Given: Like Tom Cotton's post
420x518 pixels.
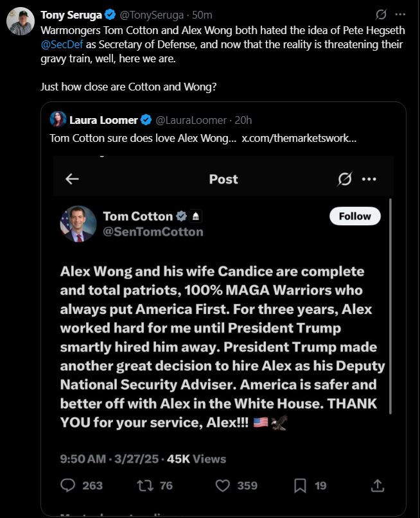Looking at the screenshot, I should [223, 486].
